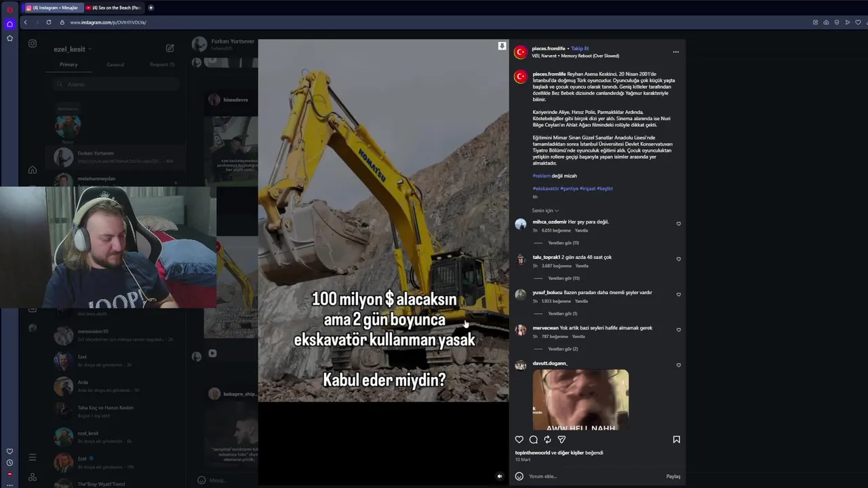Select the Primary messages tab
The width and height of the screenshot is (868, 488).
[x=68, y=64]
